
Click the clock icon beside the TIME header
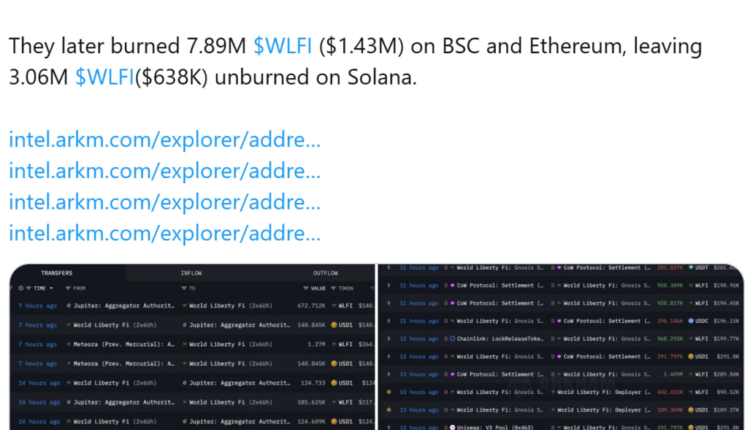coord(22,288)
